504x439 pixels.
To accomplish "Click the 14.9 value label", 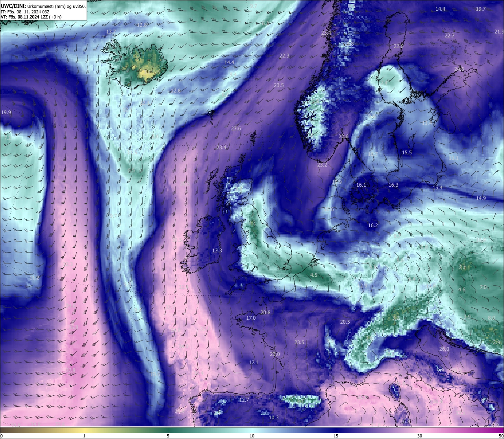I will (481, 198).
